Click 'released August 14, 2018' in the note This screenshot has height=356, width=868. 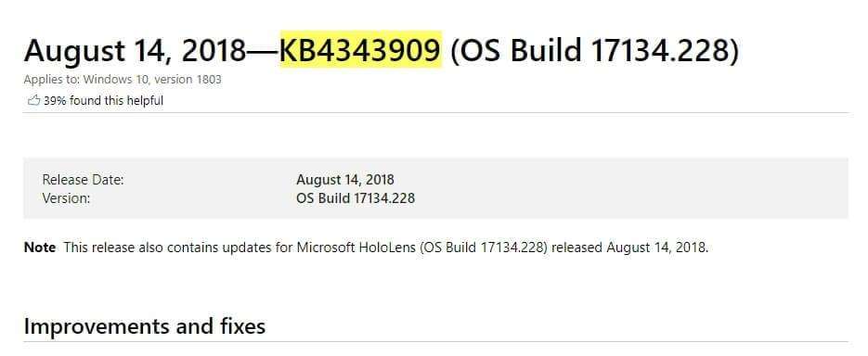[x=630, y=248]
